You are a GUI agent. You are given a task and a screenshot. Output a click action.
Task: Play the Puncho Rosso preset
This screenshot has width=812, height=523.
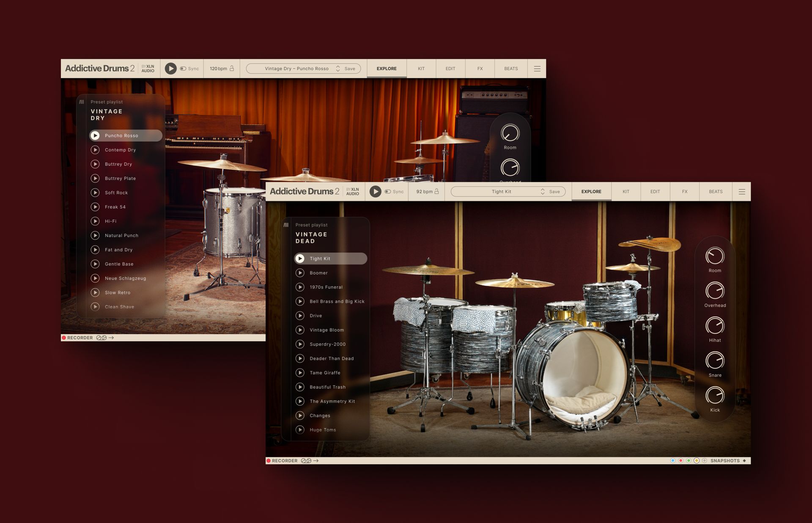coord(95,135)
